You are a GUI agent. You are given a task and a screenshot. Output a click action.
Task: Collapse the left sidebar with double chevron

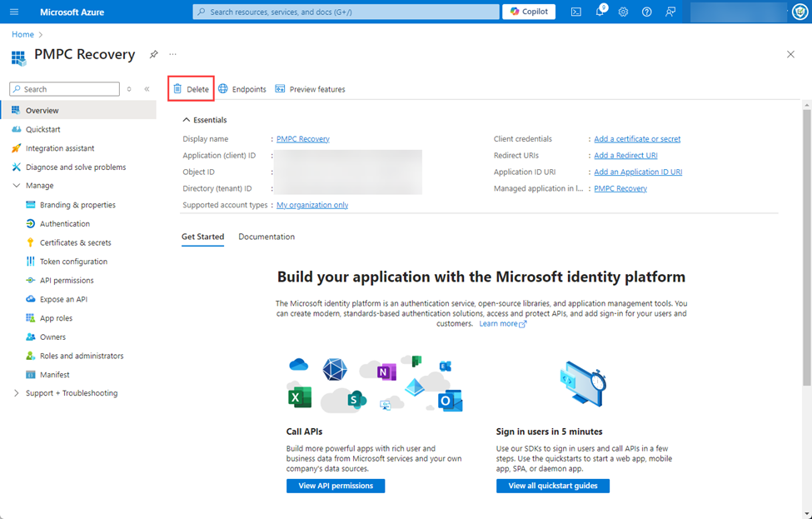(x=147, y=89)
